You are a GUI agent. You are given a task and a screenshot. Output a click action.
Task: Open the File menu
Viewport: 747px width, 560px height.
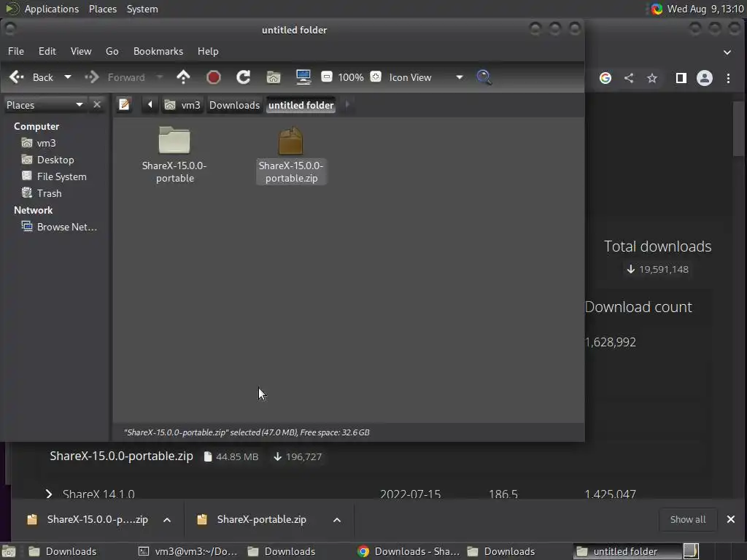click(x=16, y=51)
